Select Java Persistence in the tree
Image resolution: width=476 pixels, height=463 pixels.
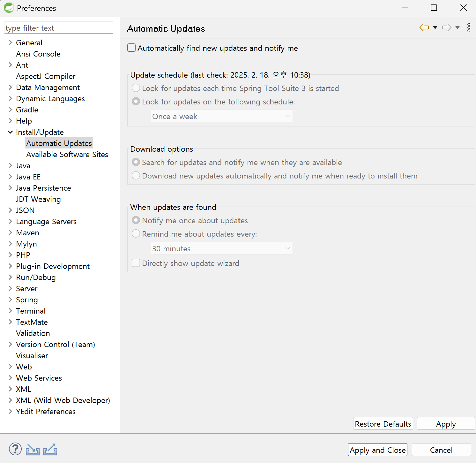[x=43, y=188]
